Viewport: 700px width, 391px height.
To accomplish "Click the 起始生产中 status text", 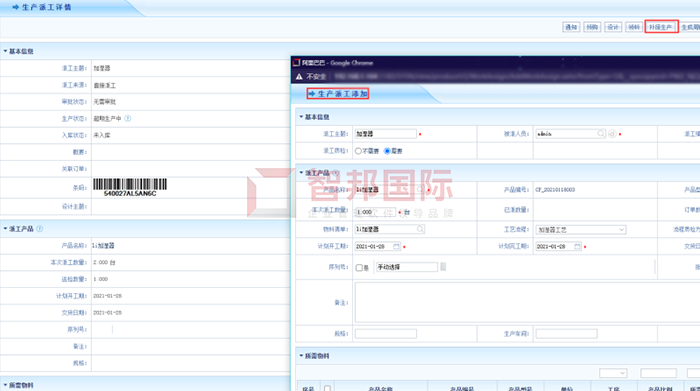I will click(x=107, y=119).
